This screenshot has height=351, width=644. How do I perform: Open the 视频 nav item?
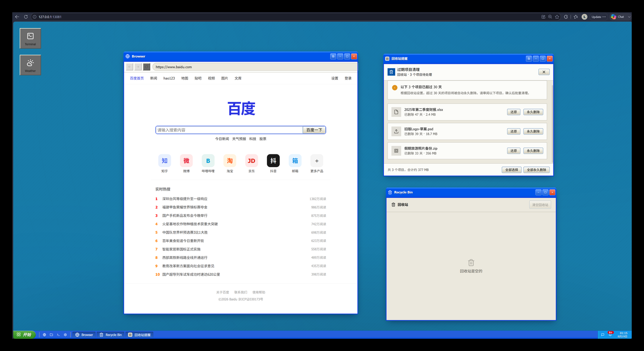click(x=211, y=78)
